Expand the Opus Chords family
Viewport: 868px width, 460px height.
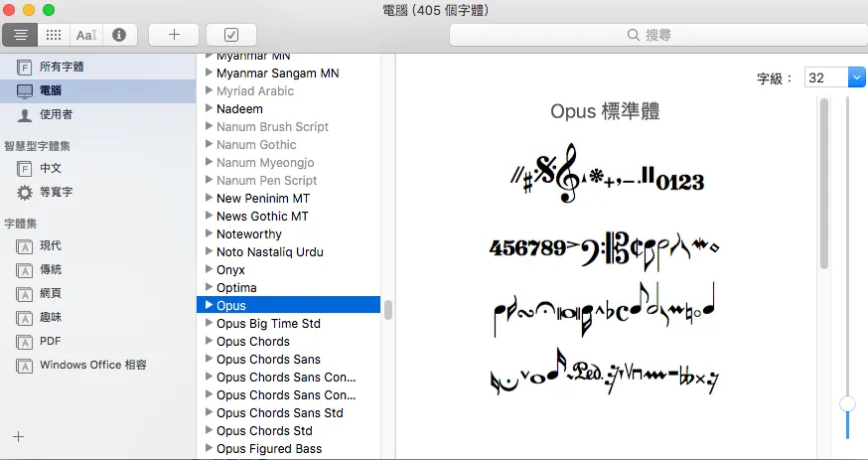[209, 341]
